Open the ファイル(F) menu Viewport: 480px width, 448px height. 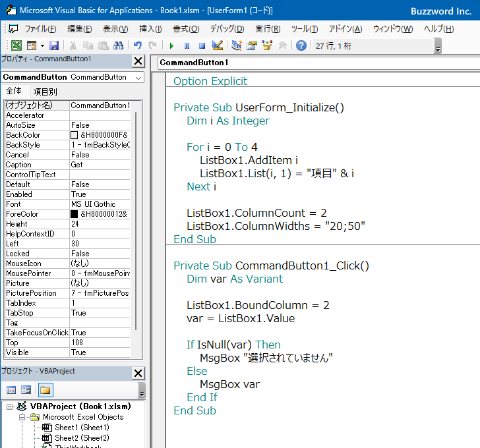click(x=40, y=29)
